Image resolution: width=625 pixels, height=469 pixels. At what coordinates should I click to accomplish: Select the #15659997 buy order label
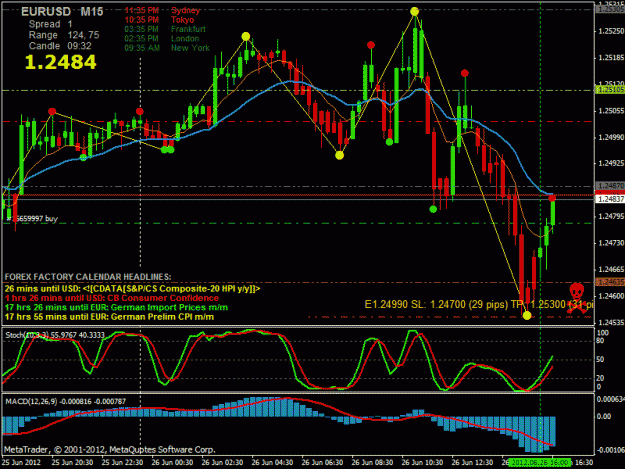(32, 218)
